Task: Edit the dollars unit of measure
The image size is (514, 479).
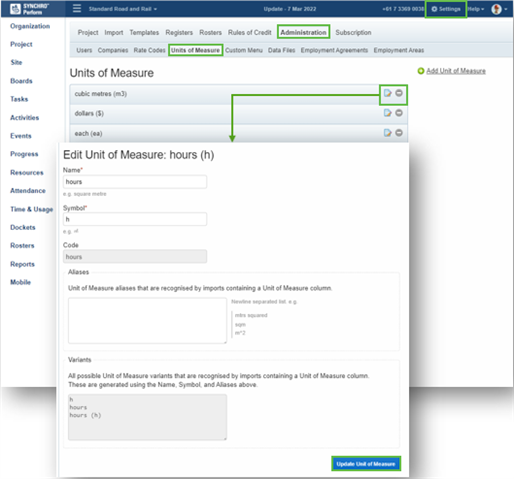Action: tap(387, 113)
